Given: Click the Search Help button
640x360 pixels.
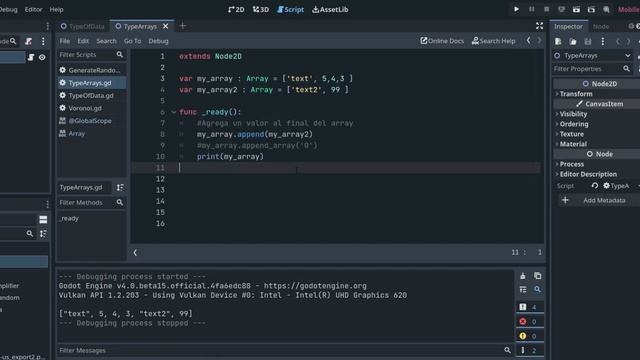Looking at the screenshot, I should pos(493,41).
